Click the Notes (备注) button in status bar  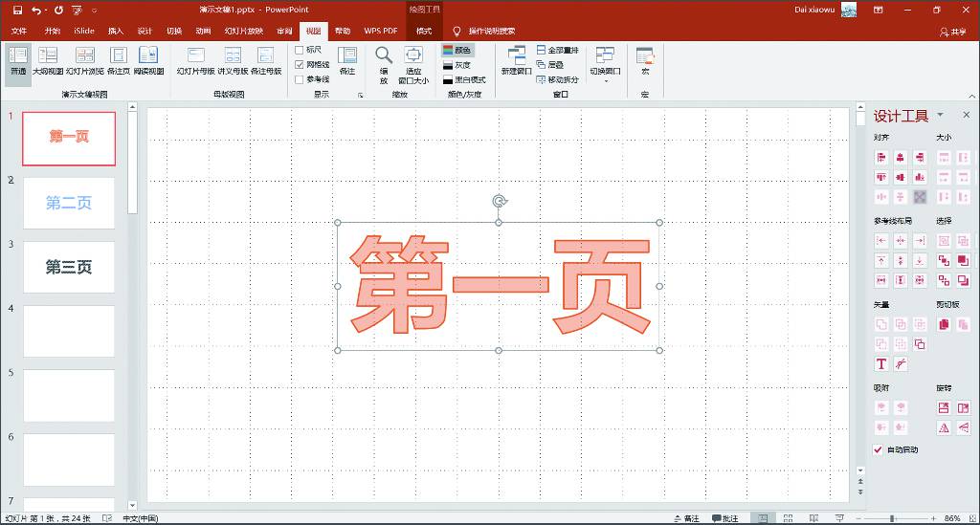685,518
